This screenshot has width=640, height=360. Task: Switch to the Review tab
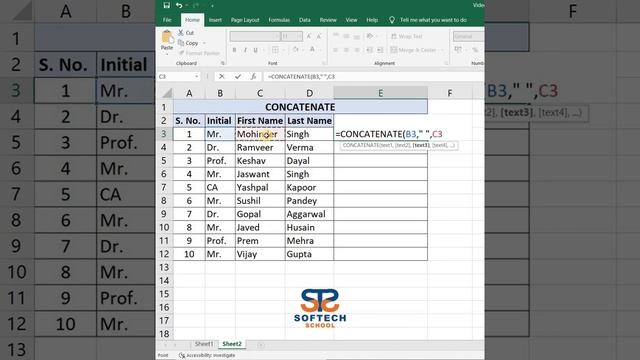tap(328, 20)
